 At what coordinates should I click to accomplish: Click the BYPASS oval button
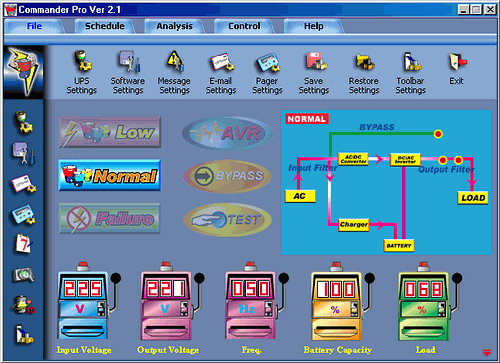[227, 176]
